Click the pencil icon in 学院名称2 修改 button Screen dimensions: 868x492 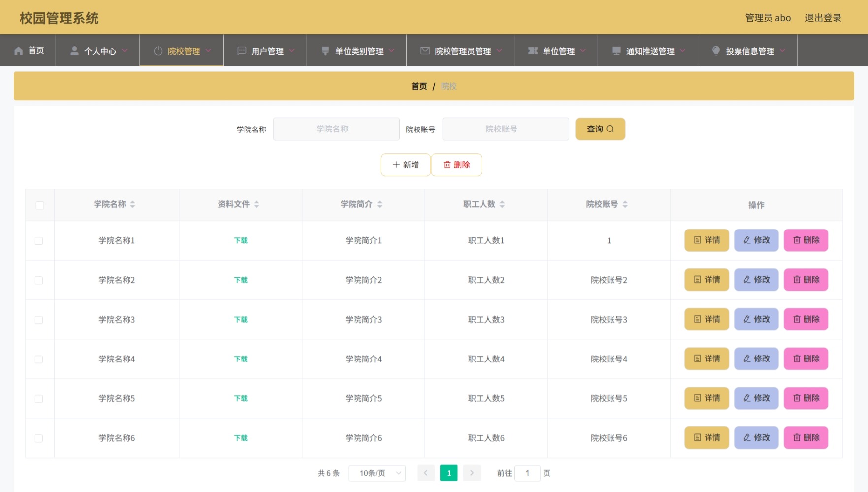[x=747, y=280]
